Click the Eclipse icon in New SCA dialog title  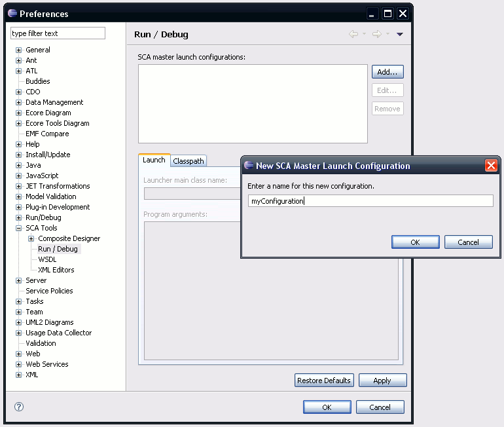pos(249,165)
